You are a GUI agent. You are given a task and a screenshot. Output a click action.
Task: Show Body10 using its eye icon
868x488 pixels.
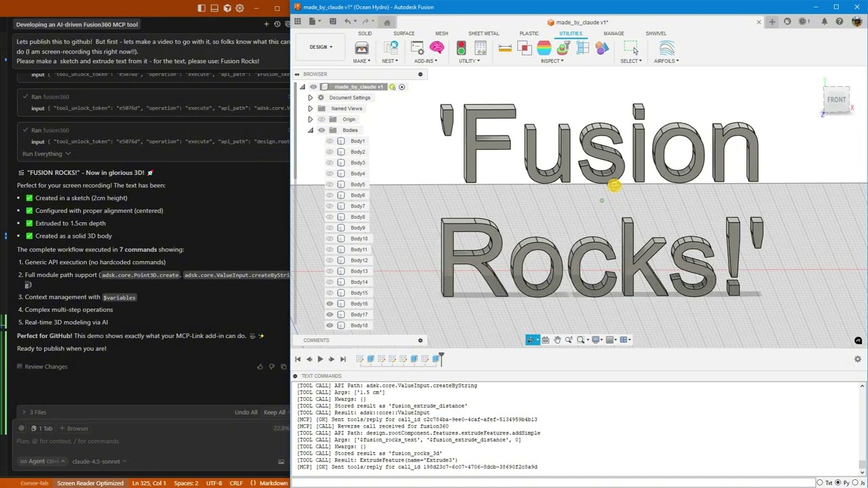[330, 239]
